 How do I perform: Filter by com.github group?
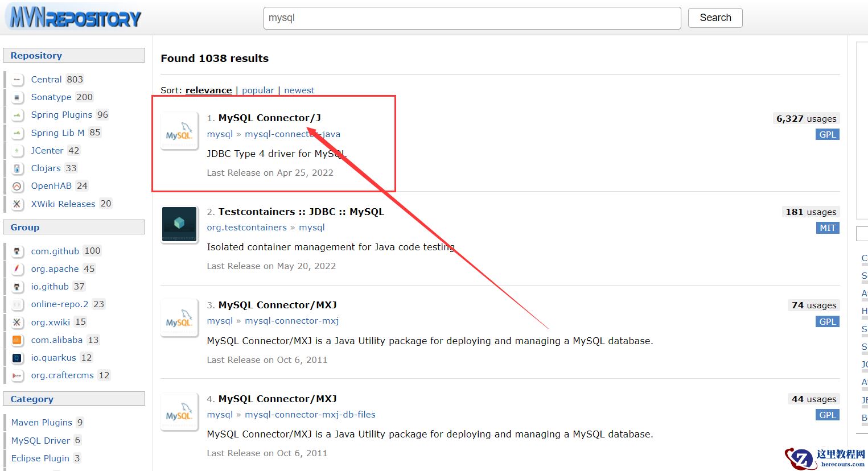click(55, 251)
